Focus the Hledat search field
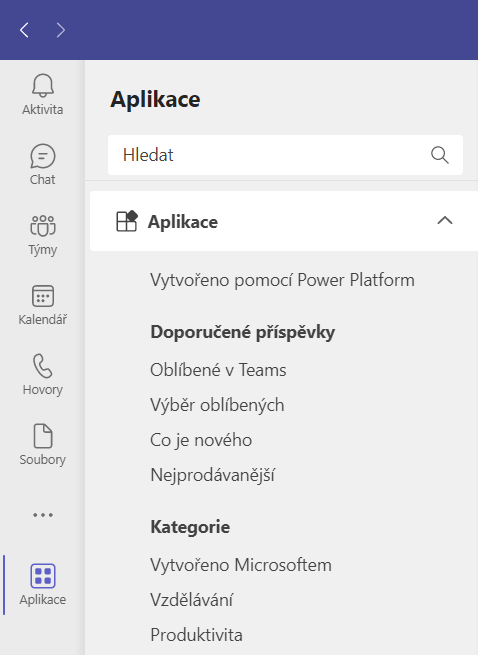This screenshot has width=478, height=655. (x=285, y=155)
